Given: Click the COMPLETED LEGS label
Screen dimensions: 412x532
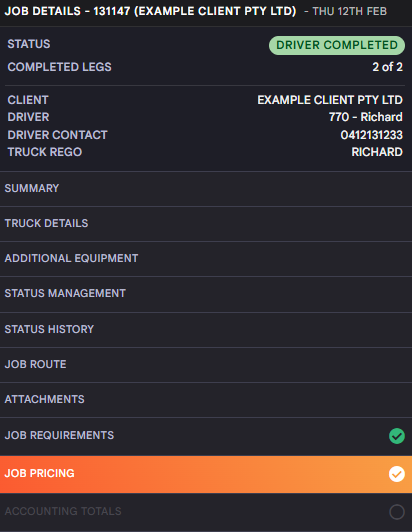Looking at the screenshot, I should pyautogui.click(x=59, y=67).
